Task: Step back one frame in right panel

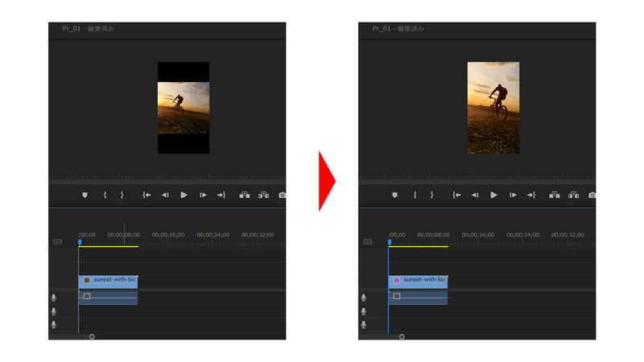Action: click(x=475, y=195)
